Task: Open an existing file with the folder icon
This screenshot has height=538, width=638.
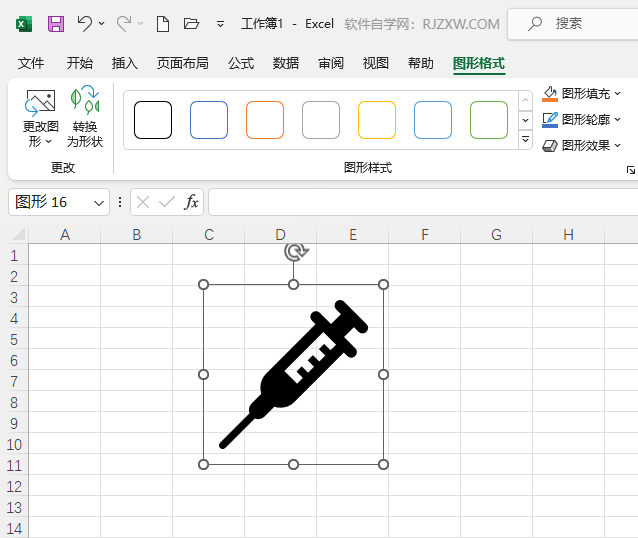Action: pyautogui.click(x=191, y=24)
